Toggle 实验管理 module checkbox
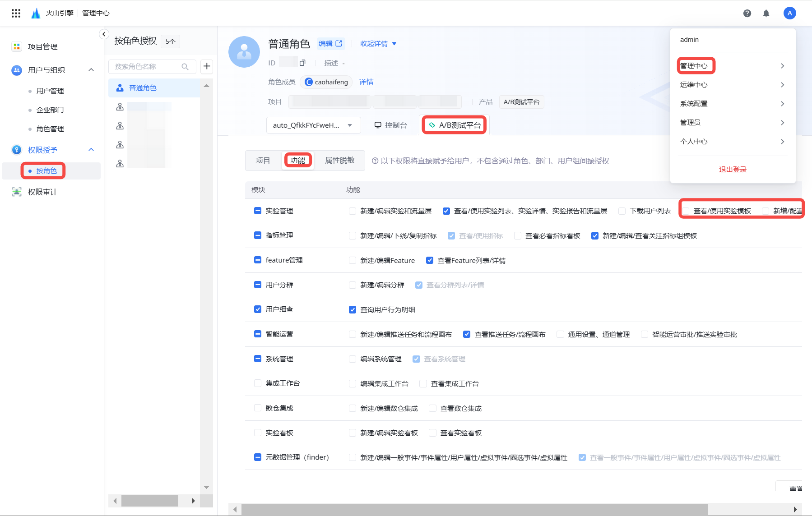The image size is (812, 516). [258, 211]
